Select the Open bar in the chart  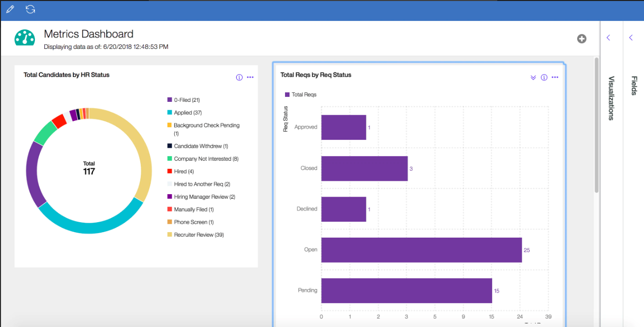coord(421,250)
